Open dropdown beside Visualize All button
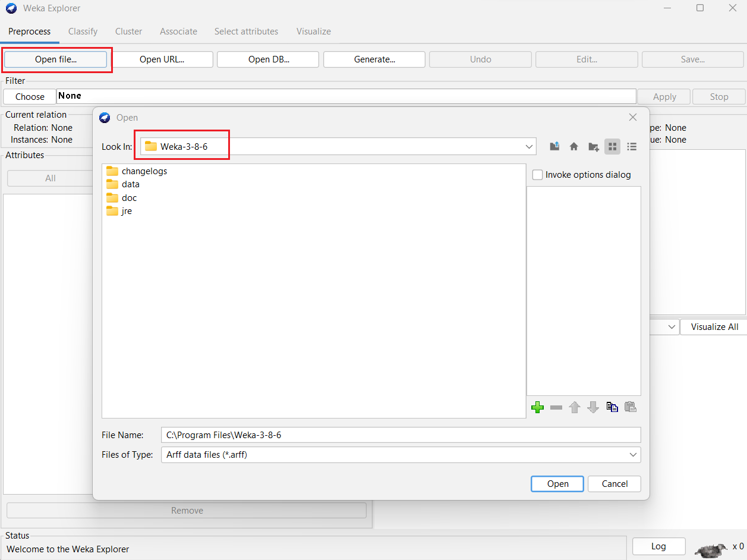 [672, 327]
